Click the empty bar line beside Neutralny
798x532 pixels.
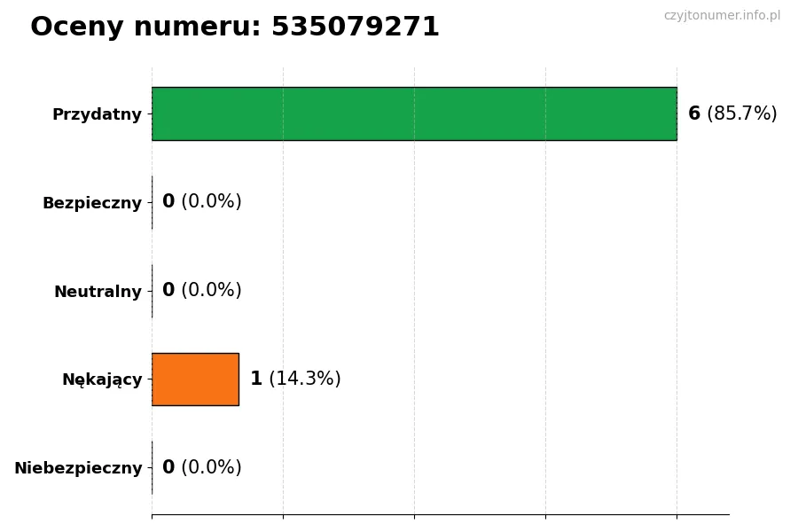pos(153,291)
